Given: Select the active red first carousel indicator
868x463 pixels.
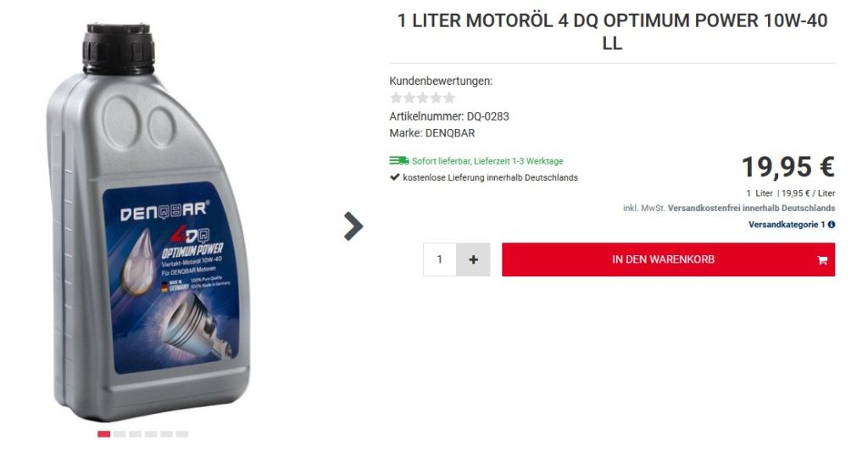Looking at the screenshot, I should 103,433.
